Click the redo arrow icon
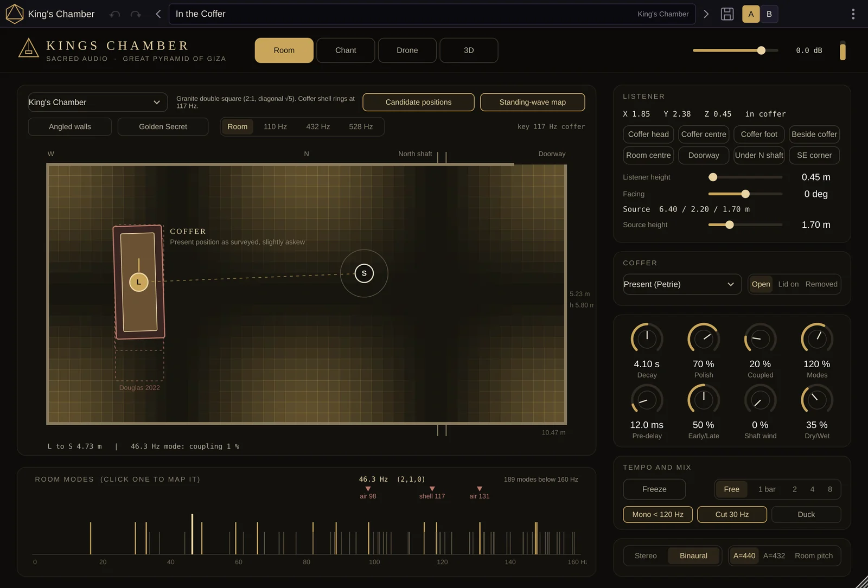 click(x=136, y=14)
